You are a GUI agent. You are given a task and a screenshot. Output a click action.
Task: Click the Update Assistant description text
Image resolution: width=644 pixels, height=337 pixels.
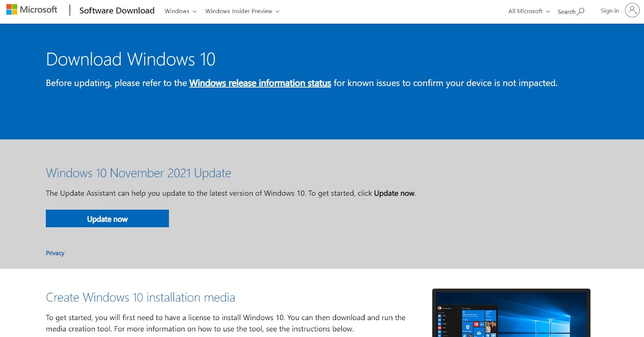coord(231,193)
